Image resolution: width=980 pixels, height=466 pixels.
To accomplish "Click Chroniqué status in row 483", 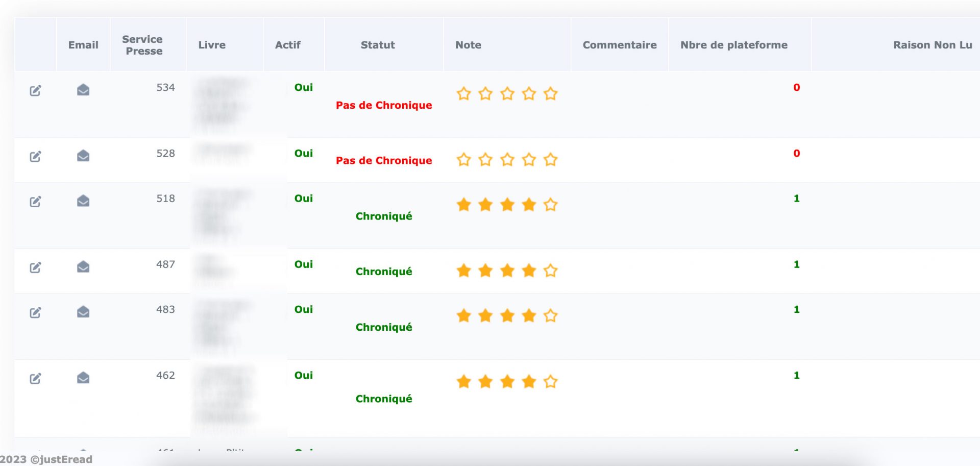I will pyautogui.click(x=384, y=327).
